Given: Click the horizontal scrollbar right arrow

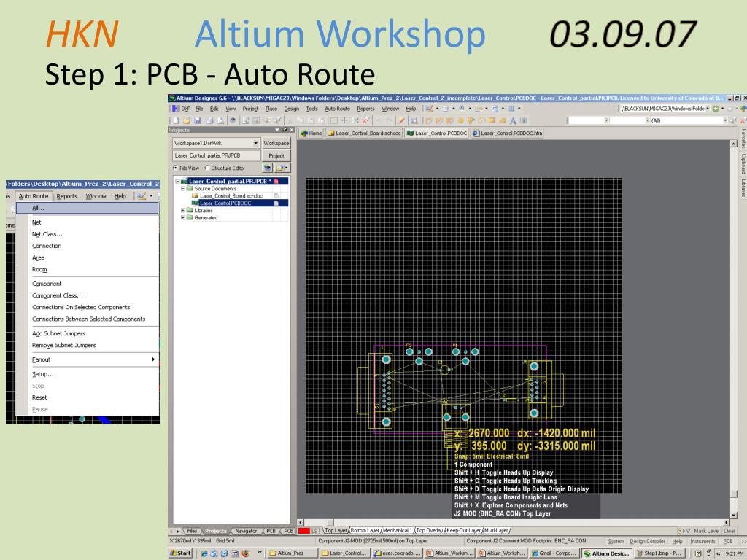Looking at the screenshot, I should [x=727, y=522].
